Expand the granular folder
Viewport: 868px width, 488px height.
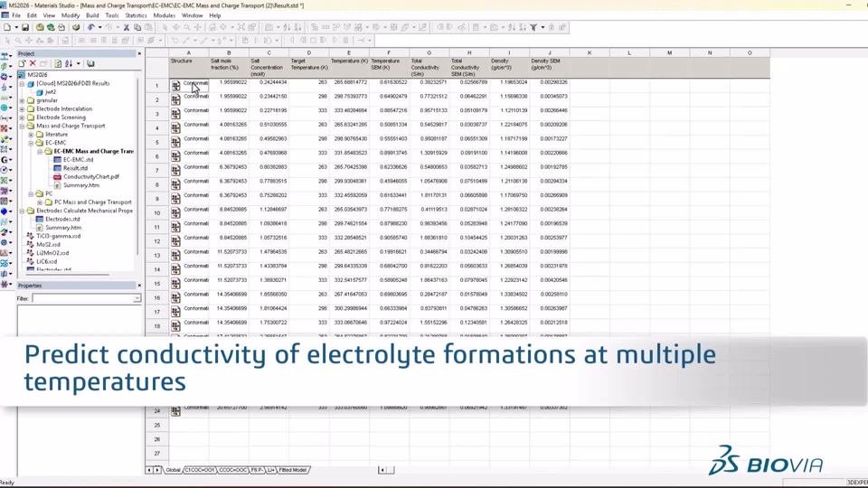point(22,100)
